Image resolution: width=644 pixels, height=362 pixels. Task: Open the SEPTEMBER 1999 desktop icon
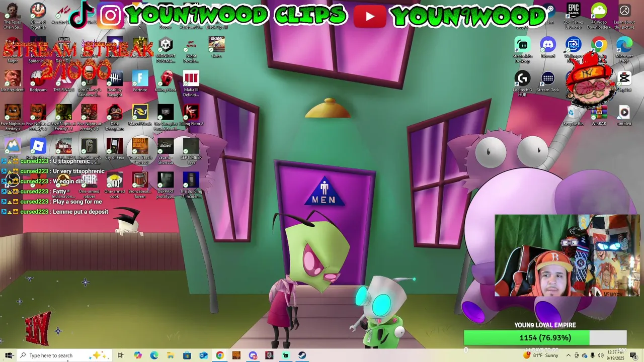tap(191, 151)
